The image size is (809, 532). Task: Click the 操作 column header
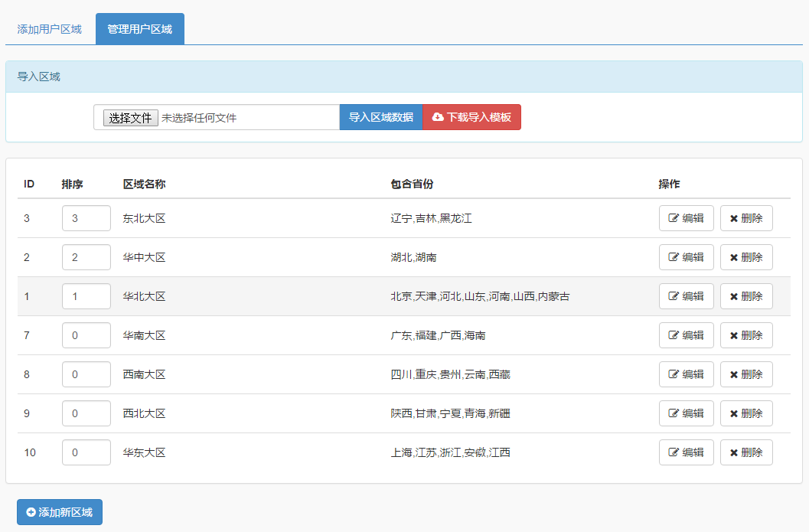tap(669, 184)
